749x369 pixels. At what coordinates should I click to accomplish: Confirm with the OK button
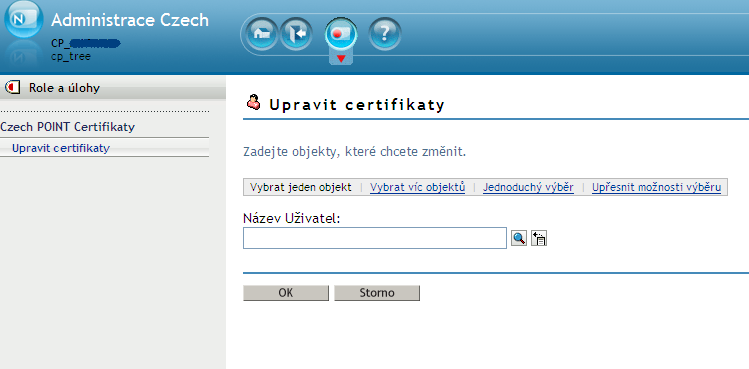click(286, 293)
